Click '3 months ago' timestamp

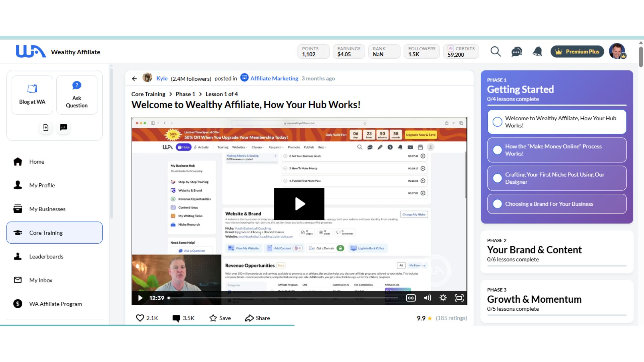(318, 78)
